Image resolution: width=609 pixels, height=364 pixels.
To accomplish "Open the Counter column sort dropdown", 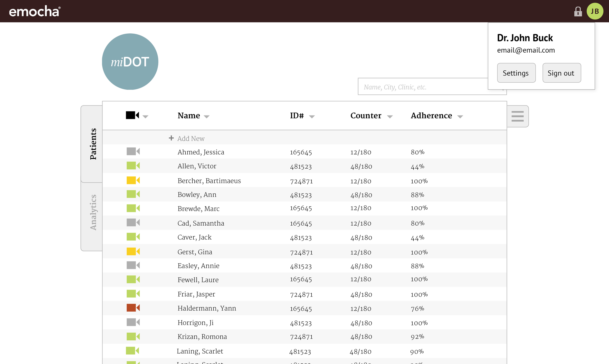I will [x=390, y=117].
